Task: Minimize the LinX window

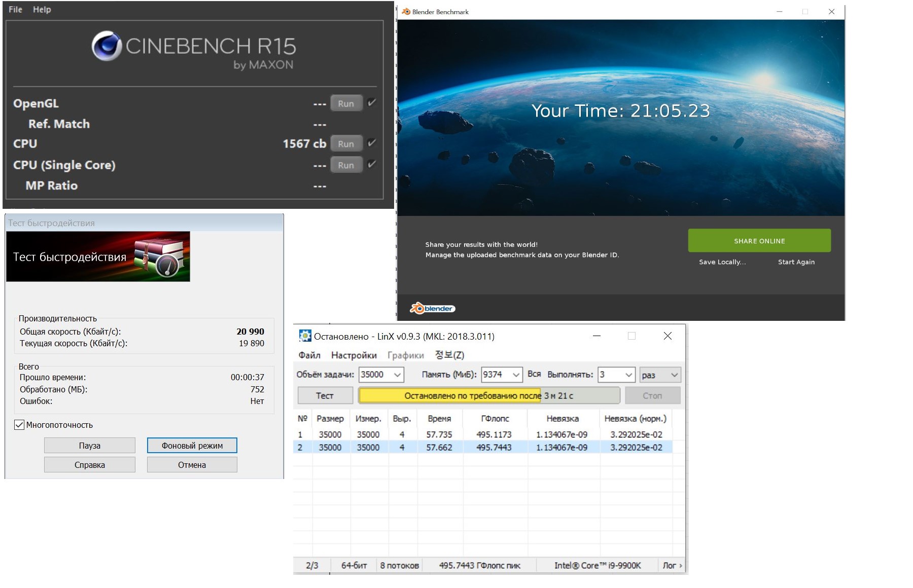Action: coord(597,336)
